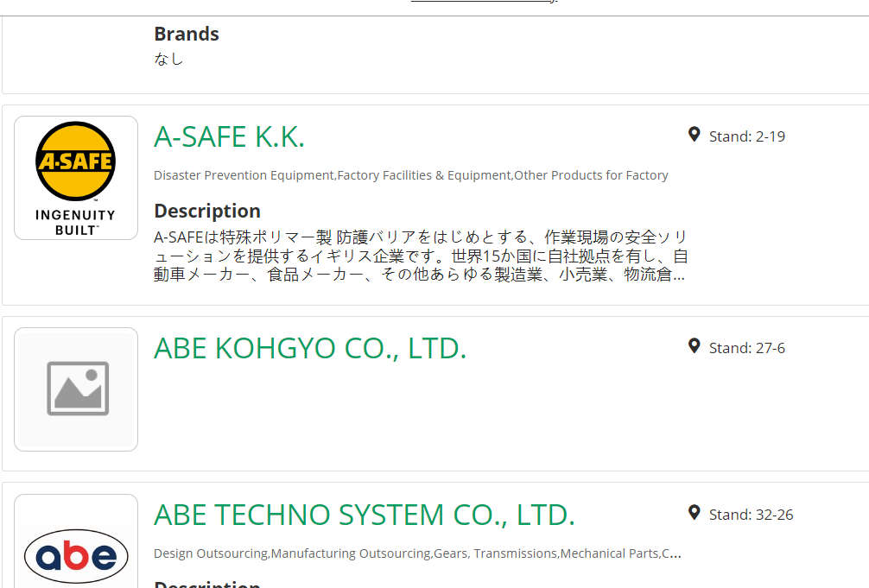Click A-SAFE category line starting Disaster Prevention Equipment
Screen dimensions: 869x588
tap(410, 175)
